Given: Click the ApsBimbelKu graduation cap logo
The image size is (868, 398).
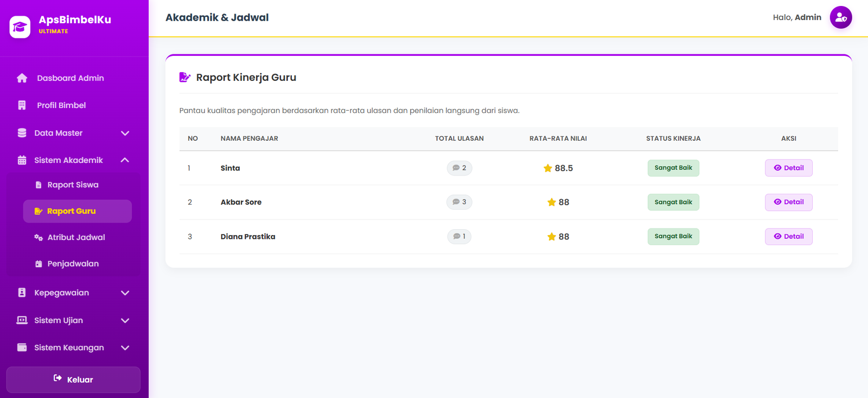Looking at the screenshot, I should point(20,27).
